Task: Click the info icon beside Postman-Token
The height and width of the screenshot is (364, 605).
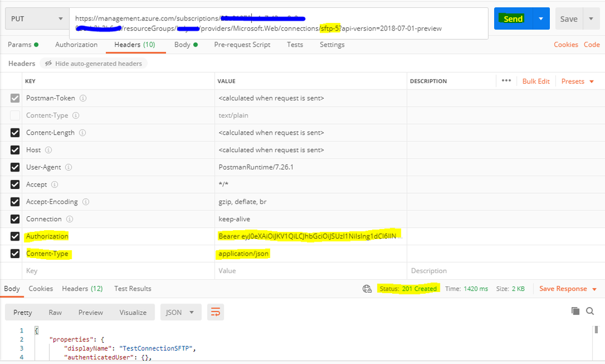Action: (82, 98)
